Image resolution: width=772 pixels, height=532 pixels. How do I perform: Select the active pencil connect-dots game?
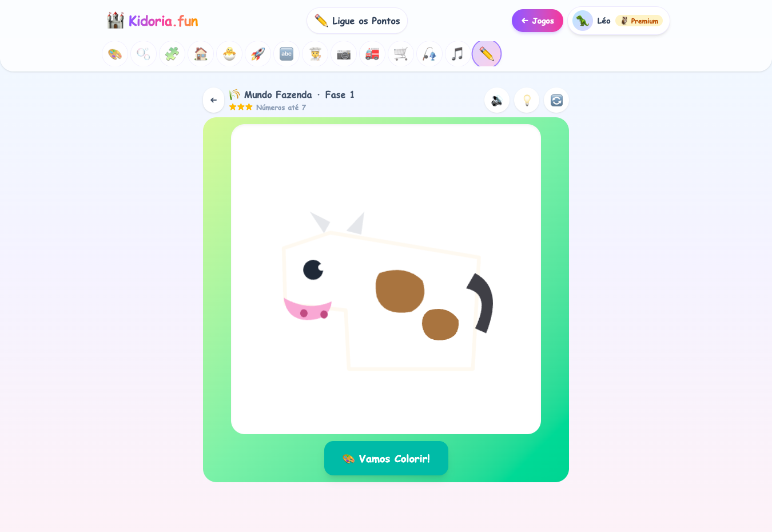point(487,54)
